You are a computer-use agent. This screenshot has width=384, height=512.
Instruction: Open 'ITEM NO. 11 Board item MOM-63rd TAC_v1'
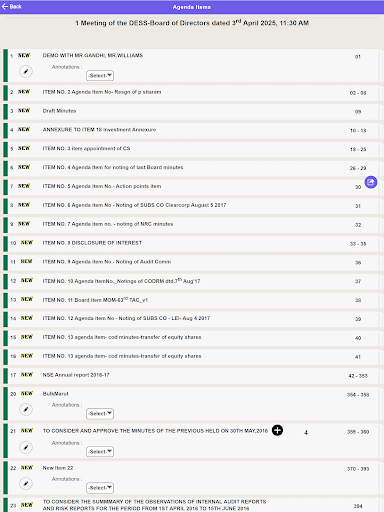[95, 300]
